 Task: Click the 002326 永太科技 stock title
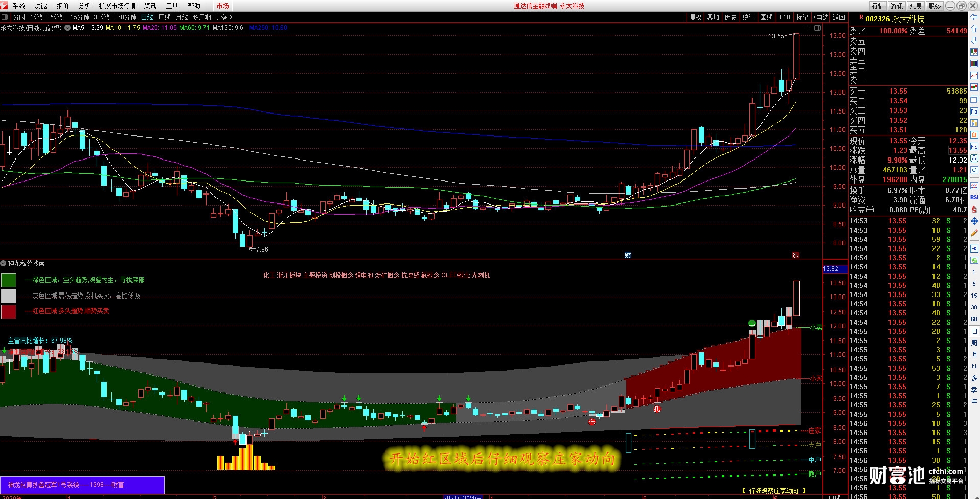(895, 19)
